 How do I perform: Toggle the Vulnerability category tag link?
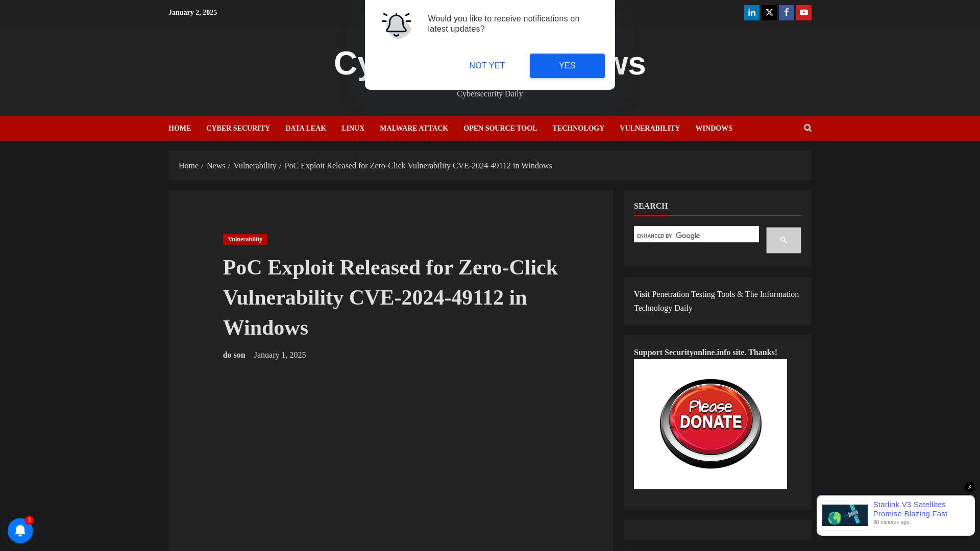[x=246, y=239]
